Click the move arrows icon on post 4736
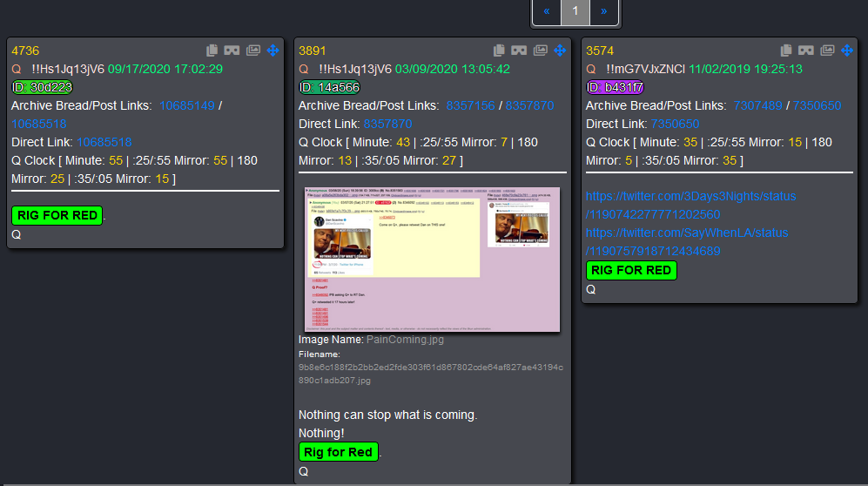 273,51
